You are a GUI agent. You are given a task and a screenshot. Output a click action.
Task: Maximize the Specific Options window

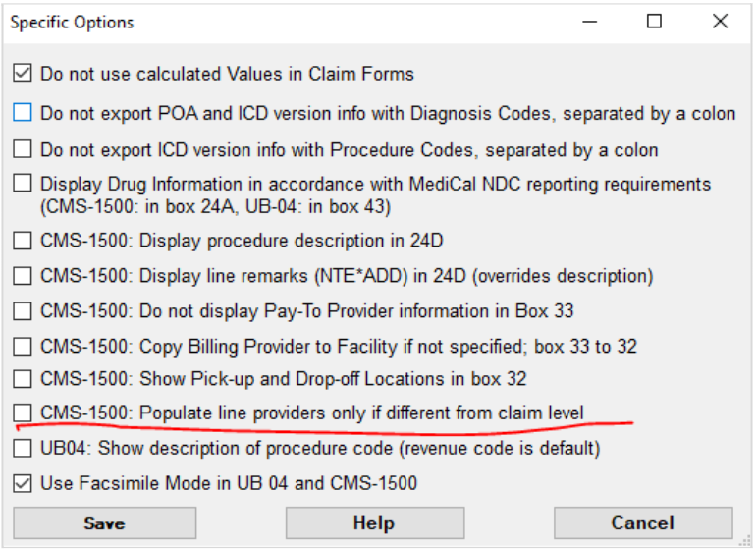pos(654,22)
